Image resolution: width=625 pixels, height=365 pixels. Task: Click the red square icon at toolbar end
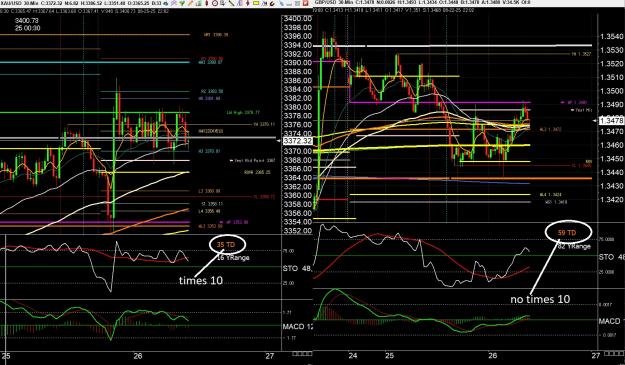[306, 3]
